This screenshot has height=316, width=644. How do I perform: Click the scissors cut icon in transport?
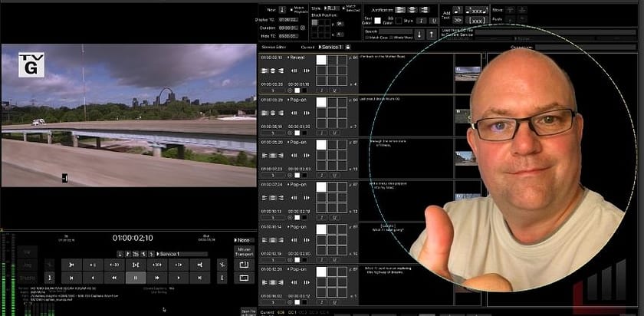[x=222, y=265]
